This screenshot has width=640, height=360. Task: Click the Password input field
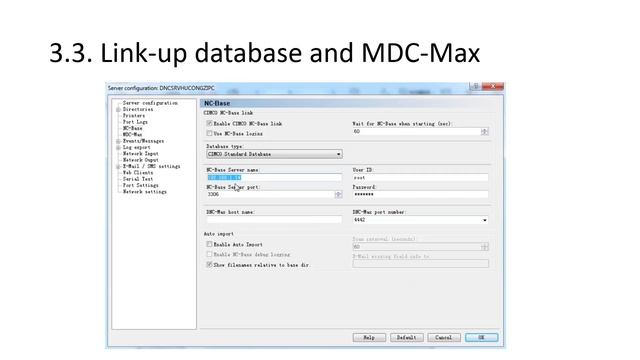pos(420,194)
